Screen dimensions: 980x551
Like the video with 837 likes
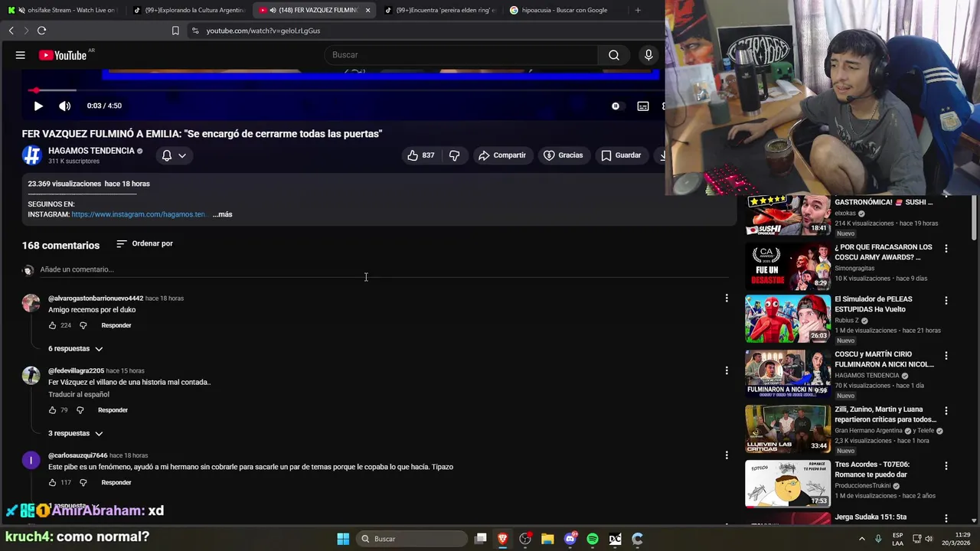[420, 155]
